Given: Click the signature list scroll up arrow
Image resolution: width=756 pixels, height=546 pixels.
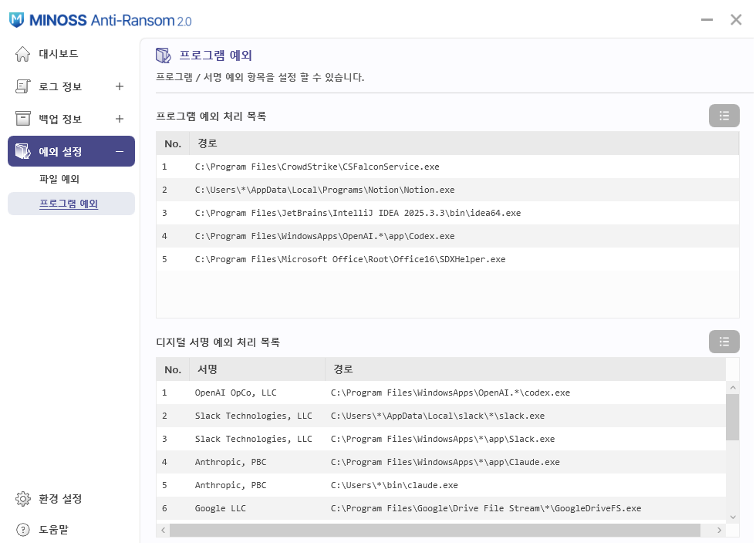Looking at the screenshot, I should coord(734,389).
